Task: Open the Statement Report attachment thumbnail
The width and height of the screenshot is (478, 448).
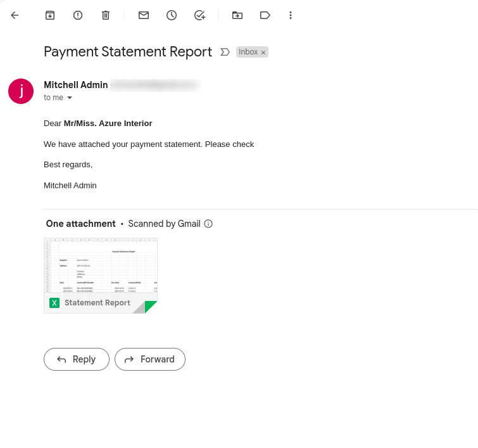Action: (x=101, y=266)
